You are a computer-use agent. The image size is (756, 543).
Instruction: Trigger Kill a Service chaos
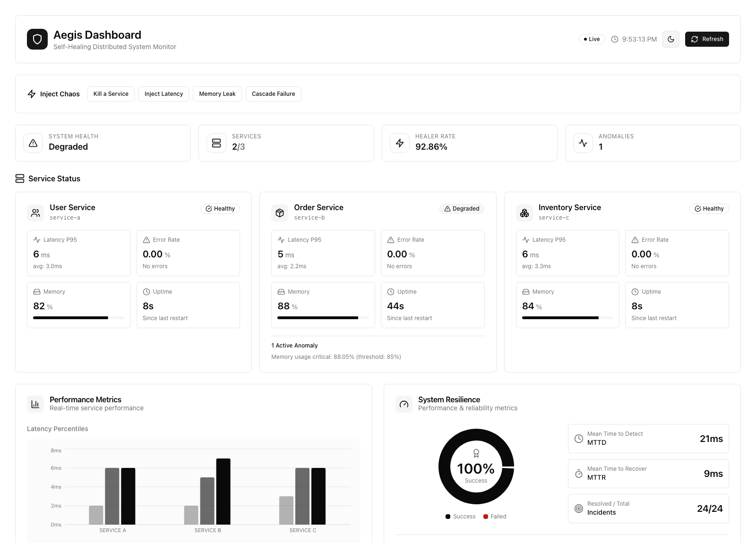111,94
